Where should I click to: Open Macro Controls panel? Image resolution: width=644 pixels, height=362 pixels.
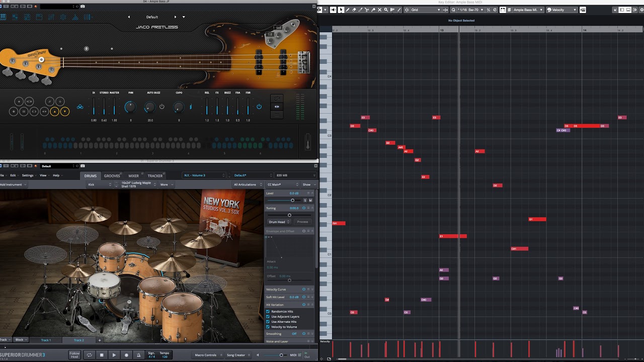click(x=208, y=355)
